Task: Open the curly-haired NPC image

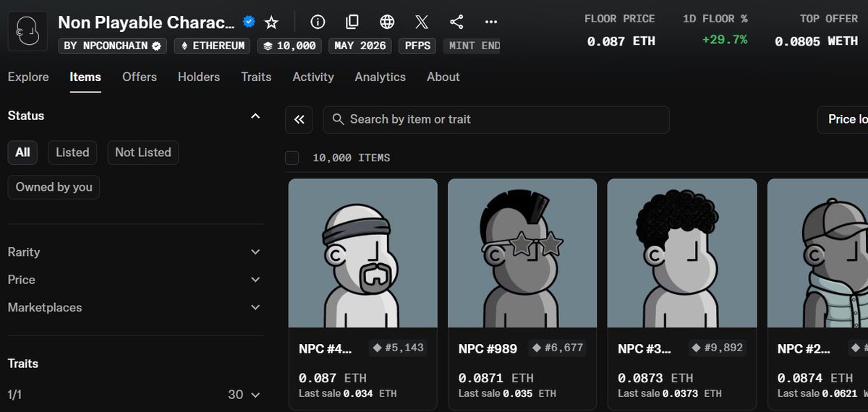Action: 682,253
